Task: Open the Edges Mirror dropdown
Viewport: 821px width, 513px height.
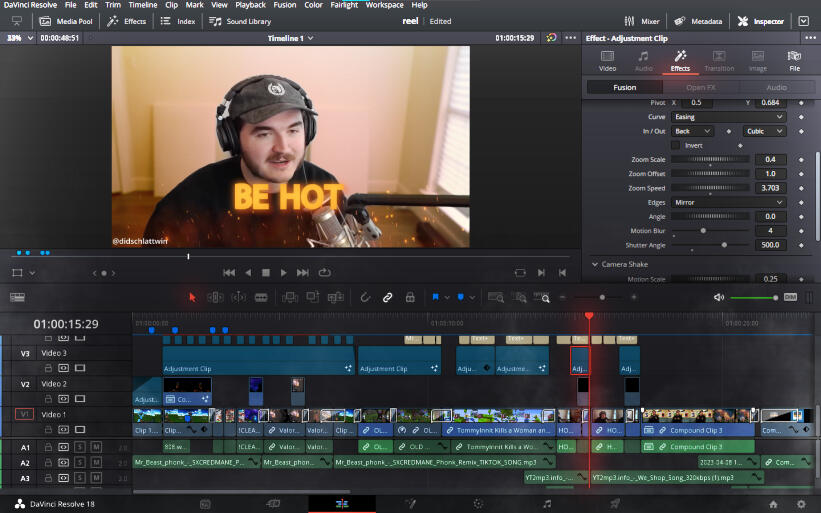Action: click(x=729, y=202)
